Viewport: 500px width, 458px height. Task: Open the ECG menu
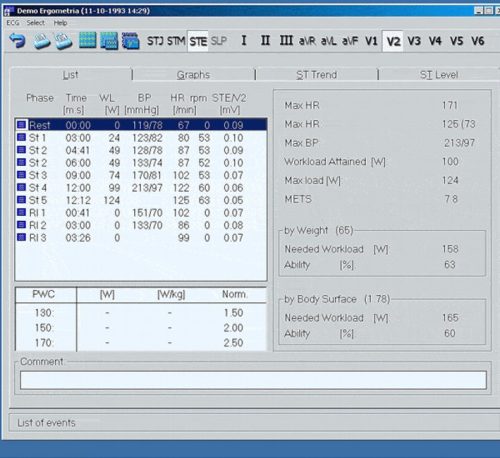pos(13,23)
